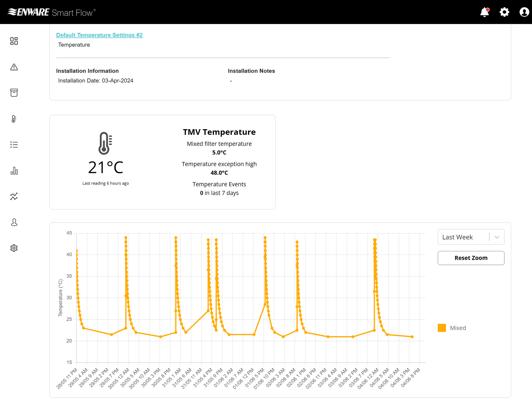Click the Mixed legend label
Screen dimensions: 532x402
(x=458, y=328)
